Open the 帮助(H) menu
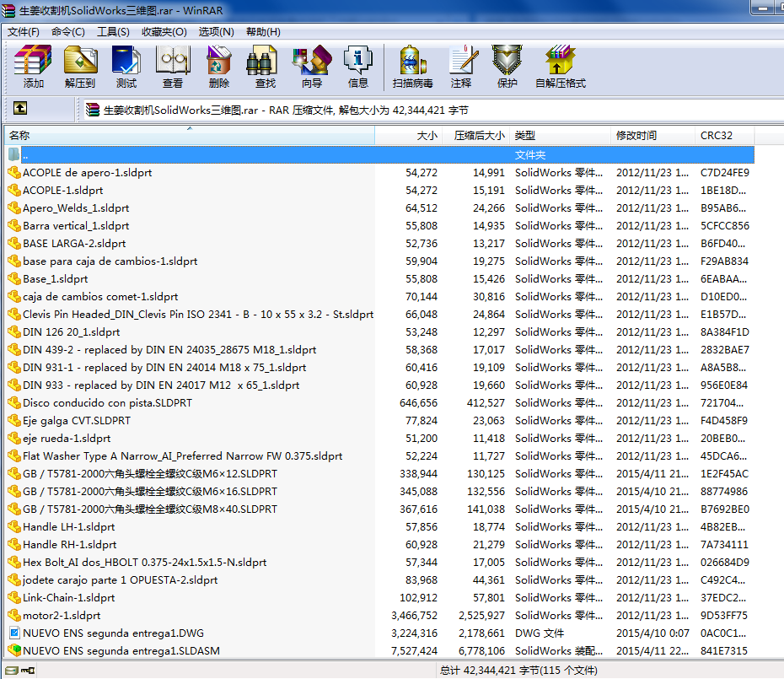The height and width of the screenshot is (679, 784). (x=263, y=31)
